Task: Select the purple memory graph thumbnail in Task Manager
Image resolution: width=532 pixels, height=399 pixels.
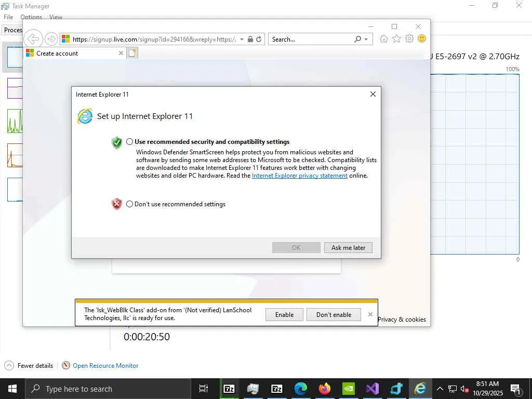Action: click(15, 88)
